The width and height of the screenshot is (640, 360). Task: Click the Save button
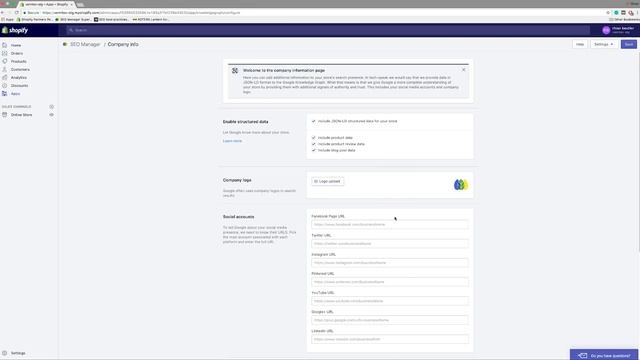pyautogui.click(x=629, y=44)
